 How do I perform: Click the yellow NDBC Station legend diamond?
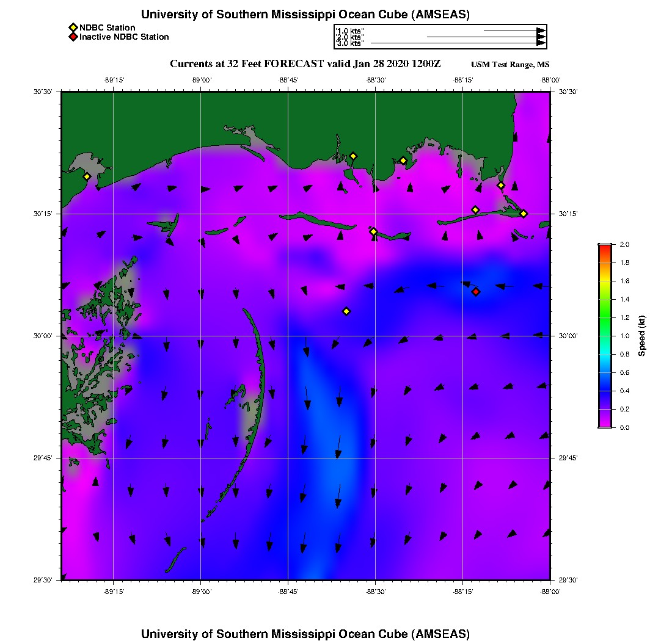click(x=73, y=28)
